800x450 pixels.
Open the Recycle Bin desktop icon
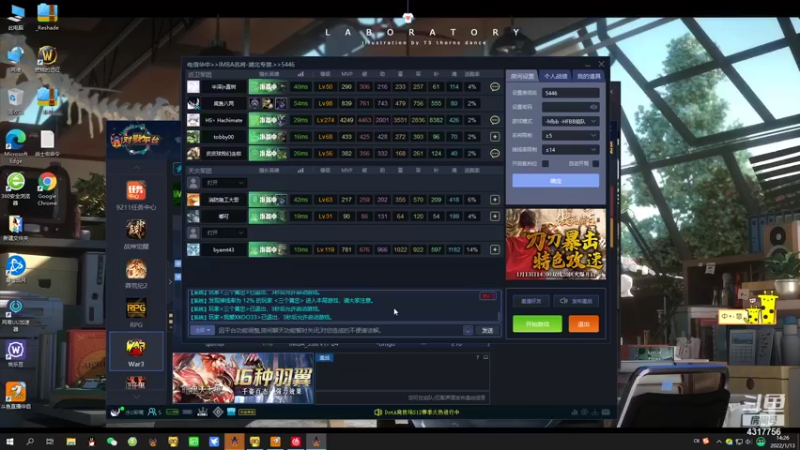(x=15, y=102)
